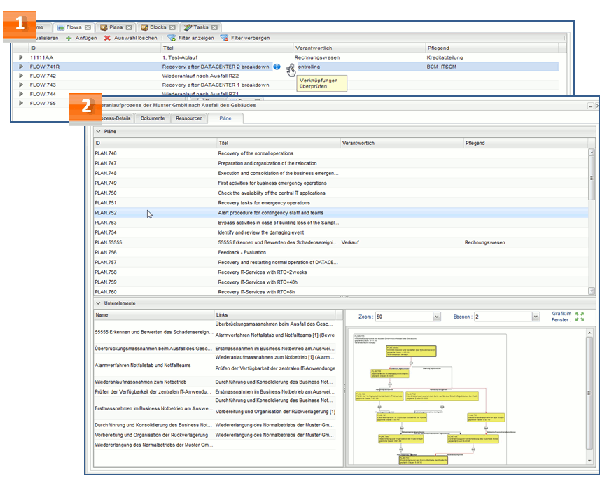
Task: Select 'Recovery after DATACENTER 1 breakdown' row
Action: coord(286,85)
